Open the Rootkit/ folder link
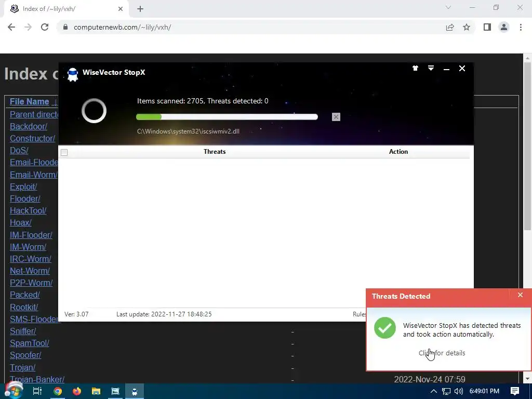This screenshot has width=532, height=399. (24, 307)
